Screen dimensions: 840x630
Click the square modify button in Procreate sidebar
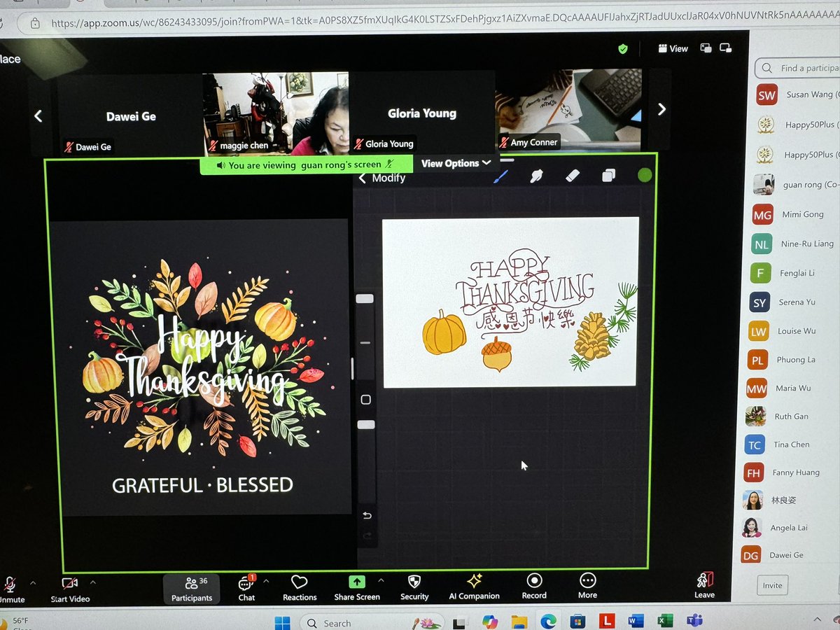point(365,400)
